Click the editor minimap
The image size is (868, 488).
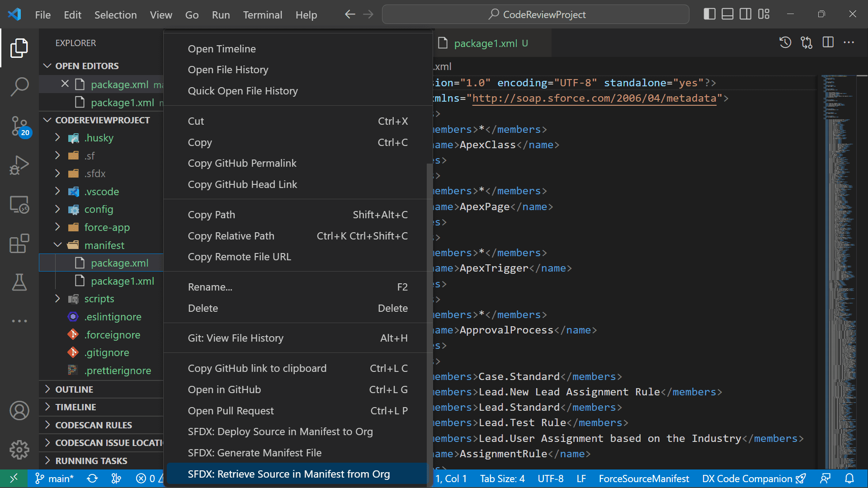pos(839,271)
